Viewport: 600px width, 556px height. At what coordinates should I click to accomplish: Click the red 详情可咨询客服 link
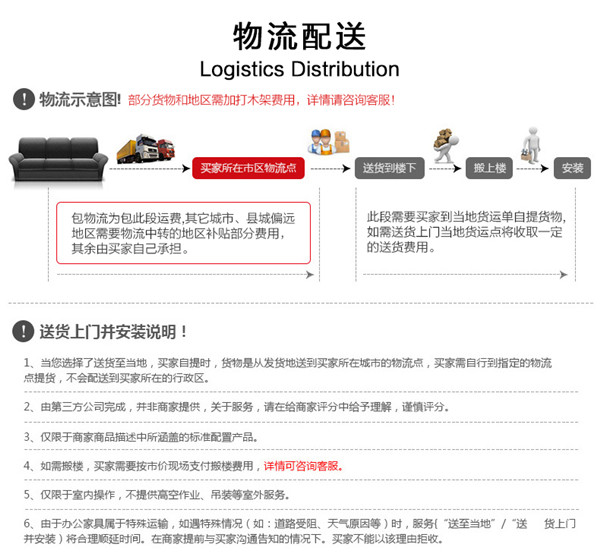[303, 466]
